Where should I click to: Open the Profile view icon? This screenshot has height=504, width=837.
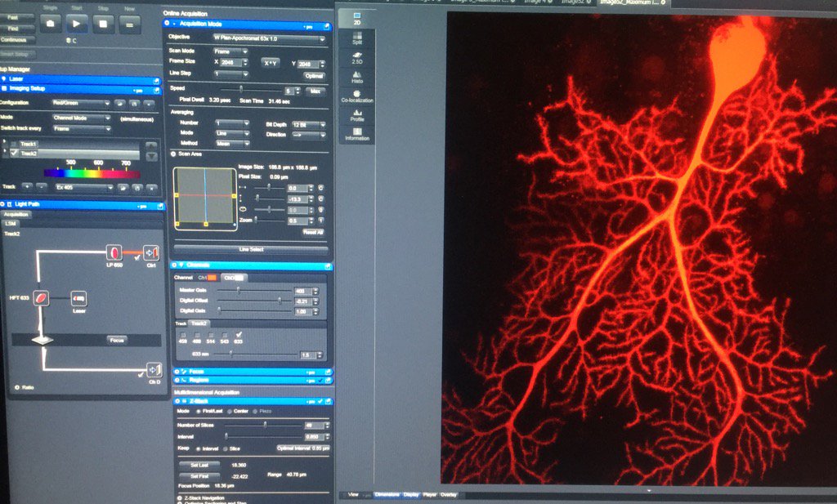[357, 115]
